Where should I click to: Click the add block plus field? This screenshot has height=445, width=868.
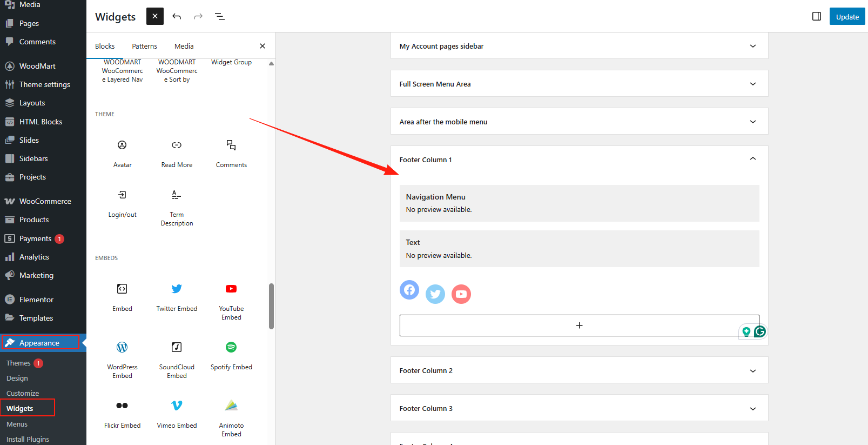pos(579,326)
